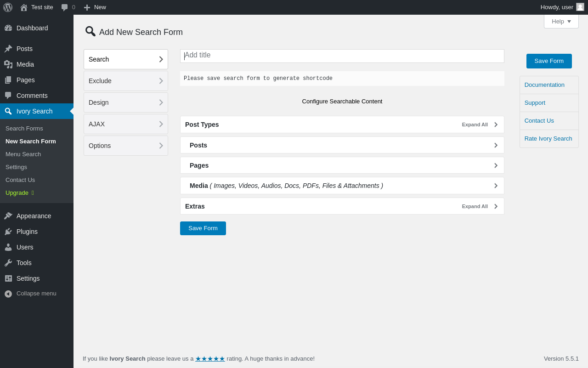Collapse the admin menu arrow icon
This screenshot has width=588, height=368.
point(8,294)
